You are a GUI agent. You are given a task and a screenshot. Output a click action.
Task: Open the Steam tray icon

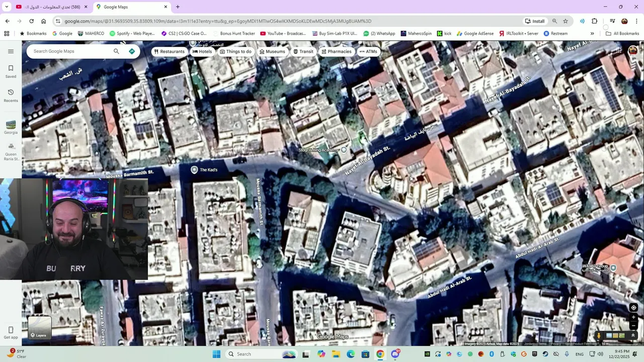pos(545,354)
